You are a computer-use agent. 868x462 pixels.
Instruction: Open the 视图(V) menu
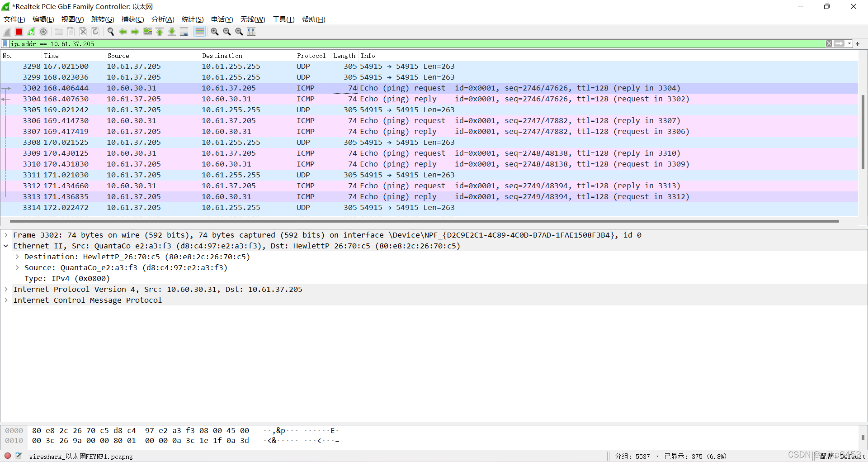pos(73,19)
